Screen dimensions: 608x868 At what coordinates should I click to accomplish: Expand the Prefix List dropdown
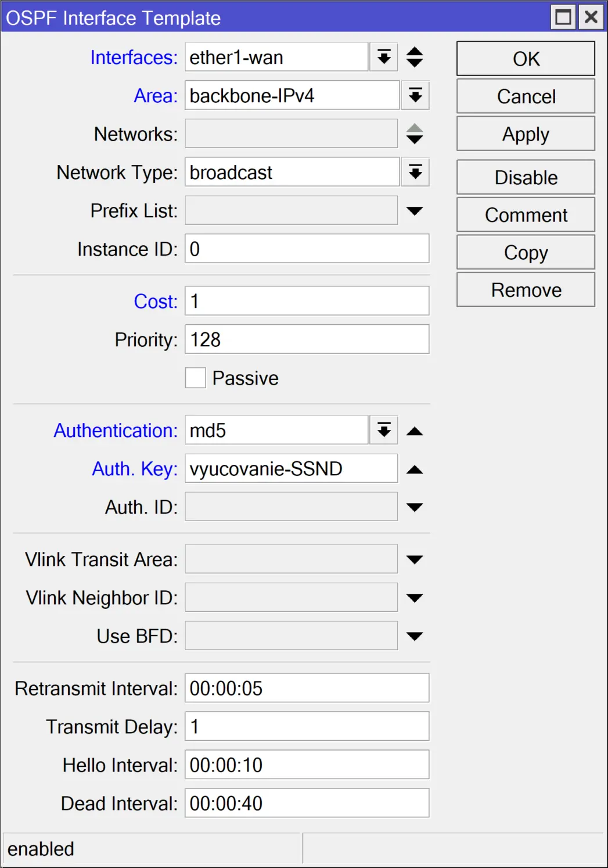415,210
